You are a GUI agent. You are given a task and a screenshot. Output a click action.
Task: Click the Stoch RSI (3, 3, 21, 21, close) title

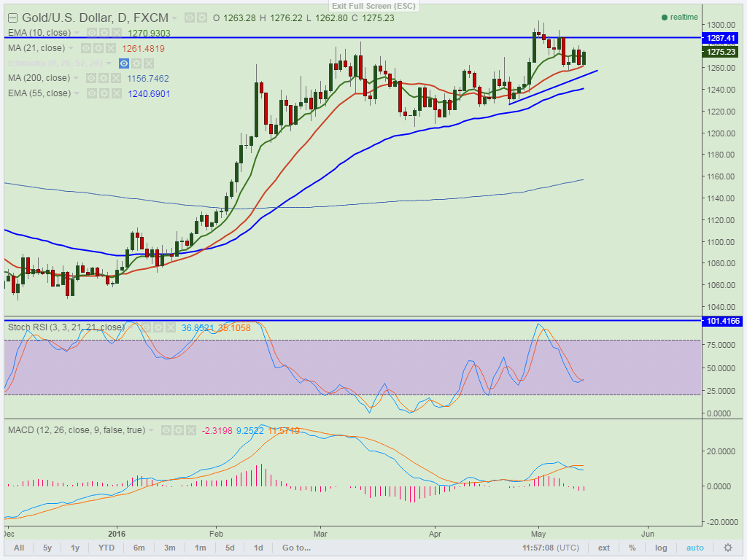[66, 327]
